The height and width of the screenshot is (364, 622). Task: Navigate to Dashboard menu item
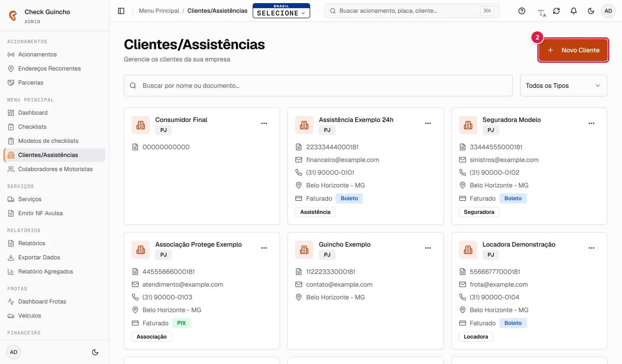click(54, 113)
